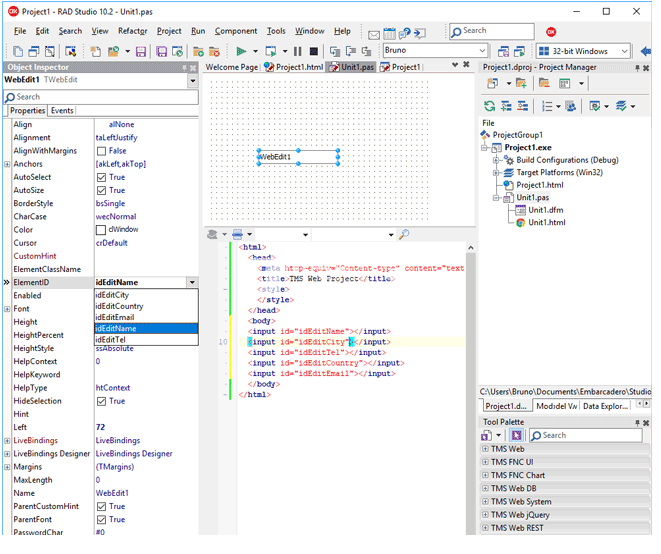Select idEditCountry from the dropdown list
661x554 pixels.
coord(146,306)
